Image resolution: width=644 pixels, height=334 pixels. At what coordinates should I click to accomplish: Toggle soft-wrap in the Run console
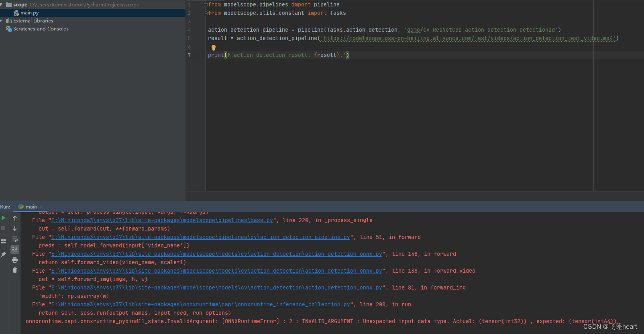pyautogui.click(x=15, y=239)
